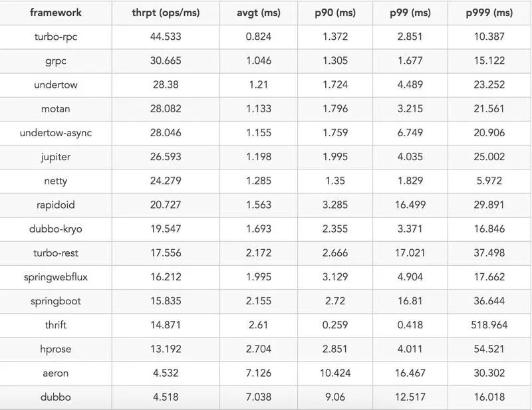Select the jupiter framework cell
This screenshot has width=532, height=410.
pyautogui.click(x=56, y=157)
